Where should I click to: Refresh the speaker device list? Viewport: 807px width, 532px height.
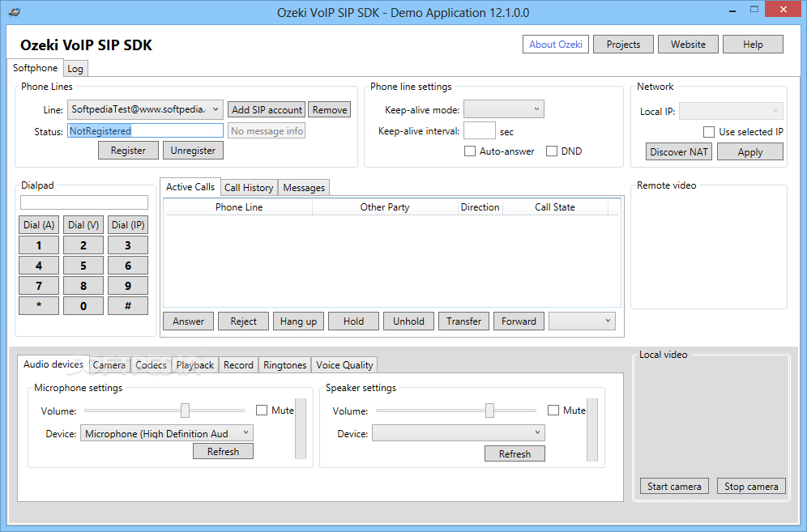(515, 453)
